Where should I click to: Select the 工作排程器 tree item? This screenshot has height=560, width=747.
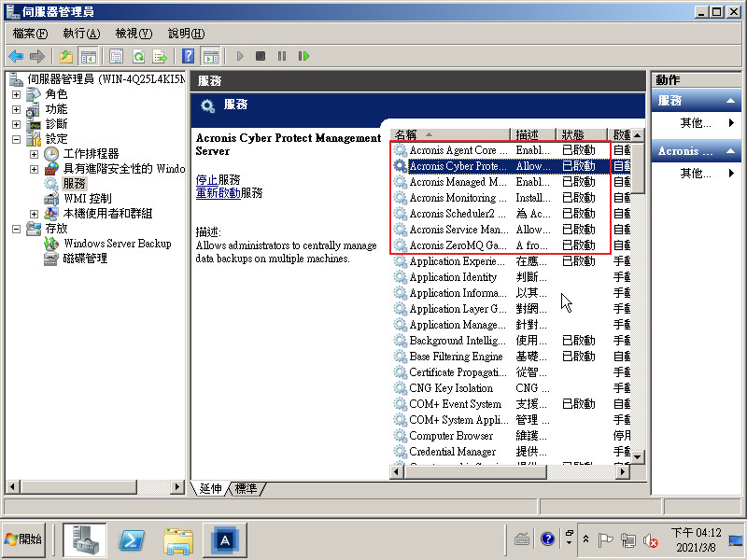click(91, 154)
